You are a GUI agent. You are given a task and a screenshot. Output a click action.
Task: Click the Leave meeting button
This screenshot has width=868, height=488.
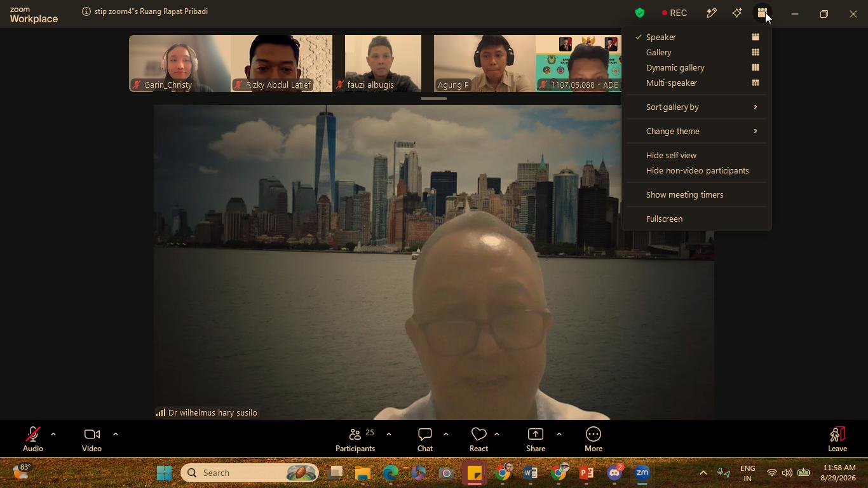tap(837, 440)
